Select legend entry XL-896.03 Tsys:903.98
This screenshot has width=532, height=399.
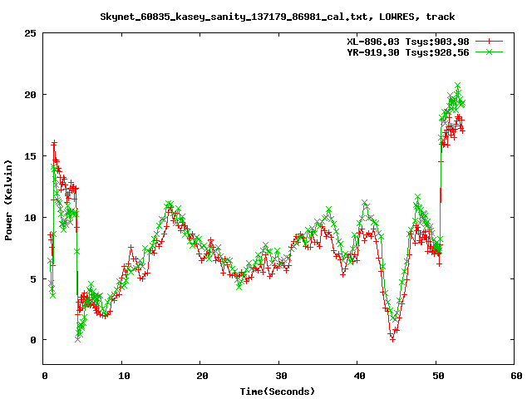[408, 42]
